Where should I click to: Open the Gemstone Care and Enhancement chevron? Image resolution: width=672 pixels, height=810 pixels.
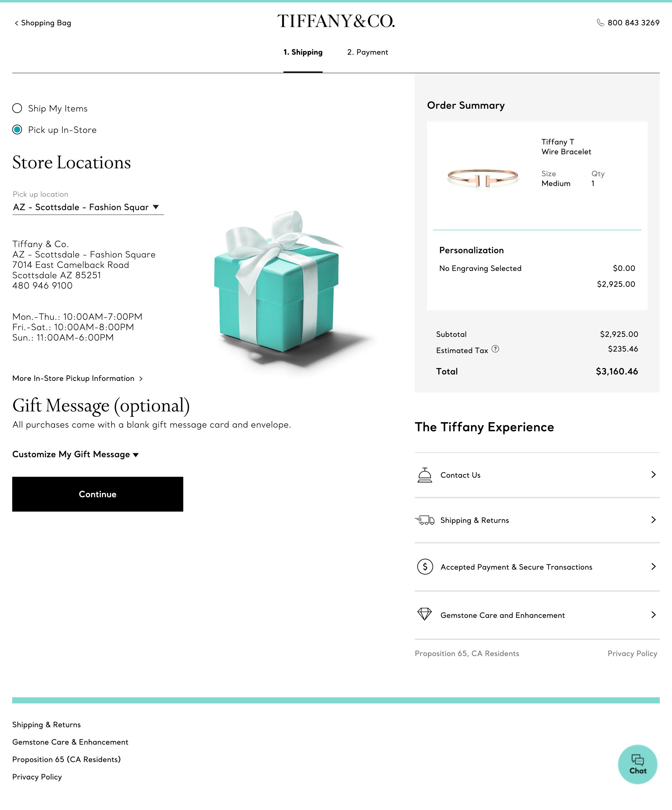pos(653,615)
